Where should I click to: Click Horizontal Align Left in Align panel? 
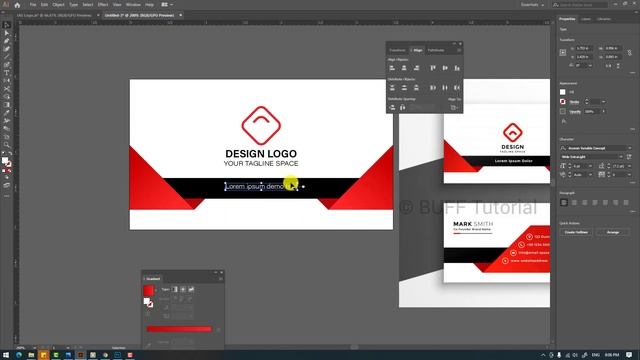[392, 68]
